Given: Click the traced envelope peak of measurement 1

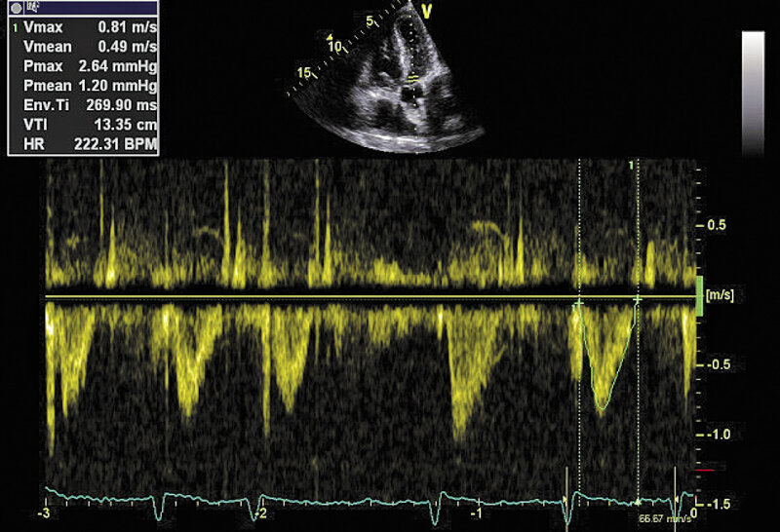Looking at the screenshot, I should (602, 408).
